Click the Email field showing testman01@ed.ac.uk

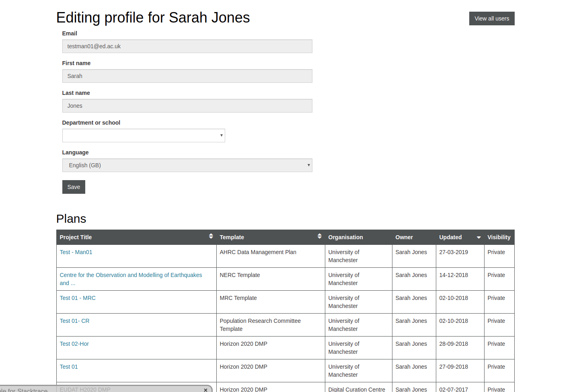pyautogui.click(x=187, y=46)
